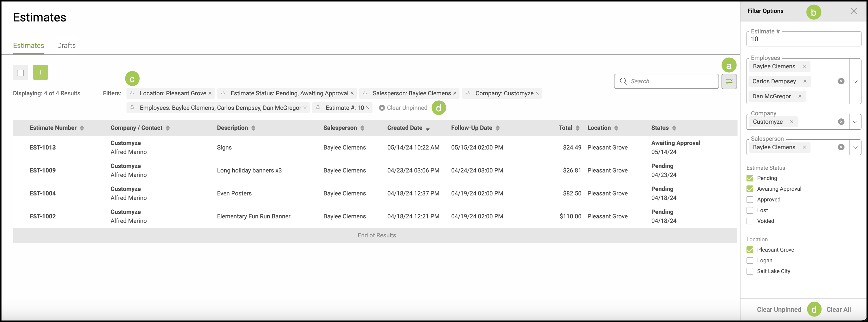Open the filter options slider icon
This screenshot has height=322, width=868.
[729, 81]
